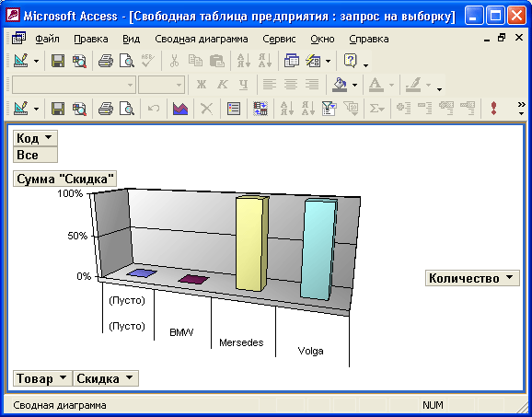Image resolution: width=532 pixels, height=417 pixels.
Task: Open the Справка menu
Action: click(369, 39)
